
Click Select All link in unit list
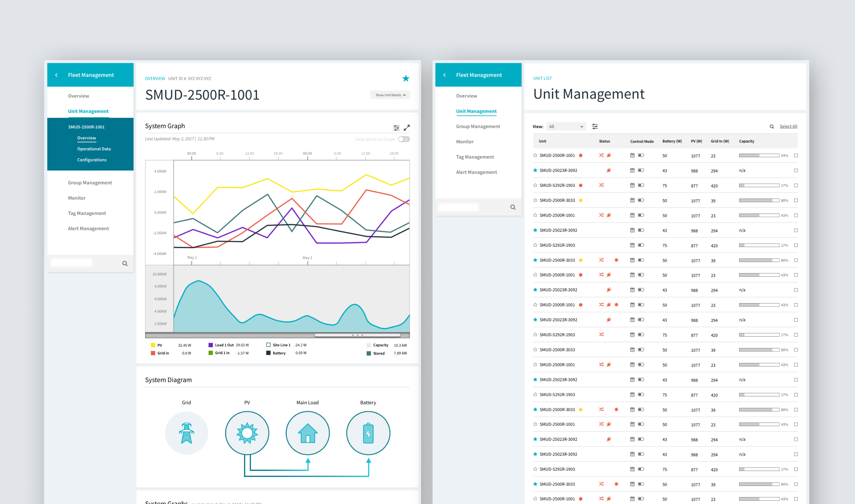pos(788,126)
